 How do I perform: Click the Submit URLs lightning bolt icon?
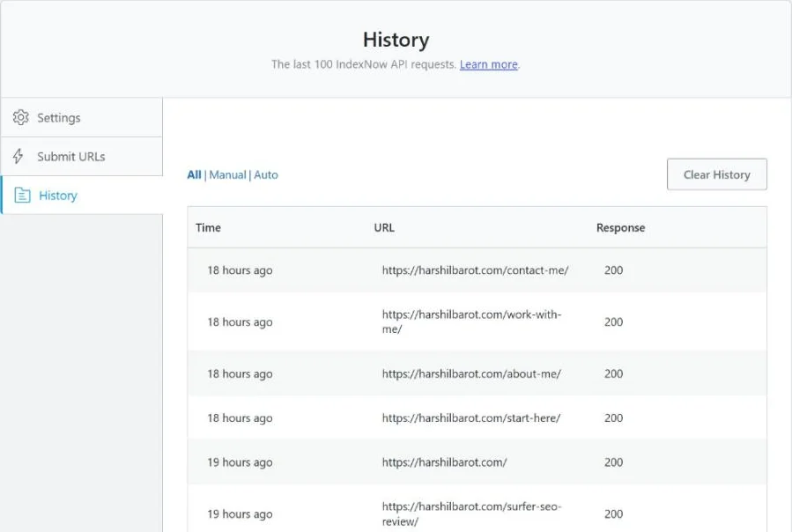point(19,156)
